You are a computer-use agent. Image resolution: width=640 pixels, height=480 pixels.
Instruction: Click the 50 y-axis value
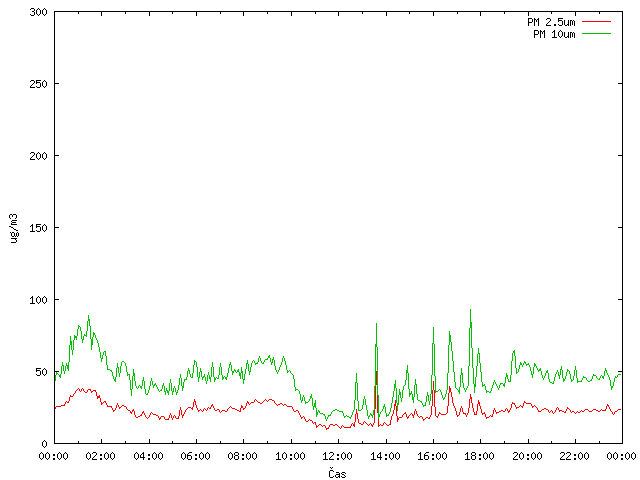[x=41, y=372]
